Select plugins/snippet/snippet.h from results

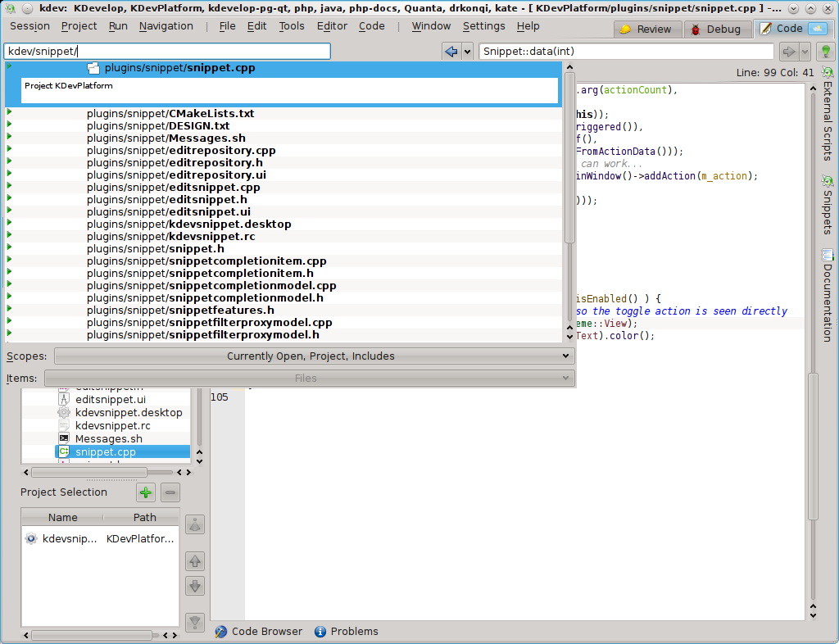[x=283, y=249]
